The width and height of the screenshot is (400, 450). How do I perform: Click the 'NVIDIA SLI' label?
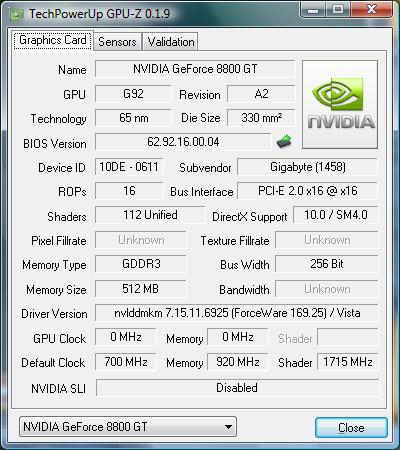(x=58, y=389)
